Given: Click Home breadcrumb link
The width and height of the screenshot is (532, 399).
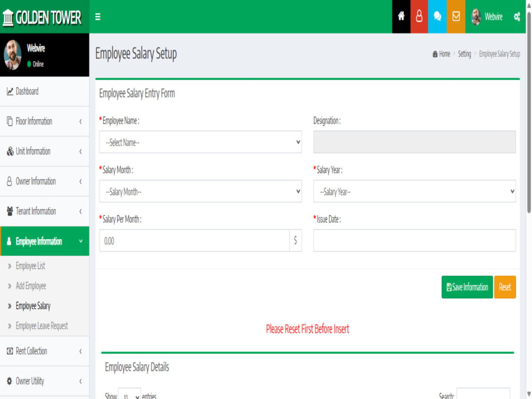Looking at the screenshot, I should (444, 54).
